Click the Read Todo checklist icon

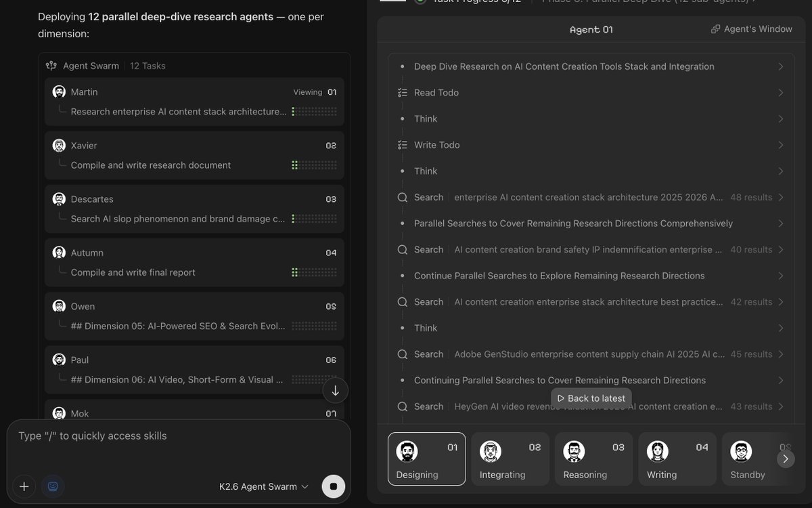(x=403, y=93)
